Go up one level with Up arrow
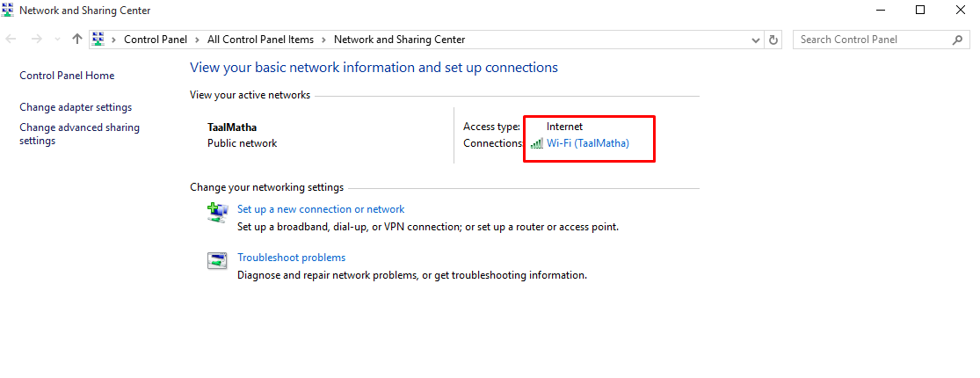 pos(77,40)
